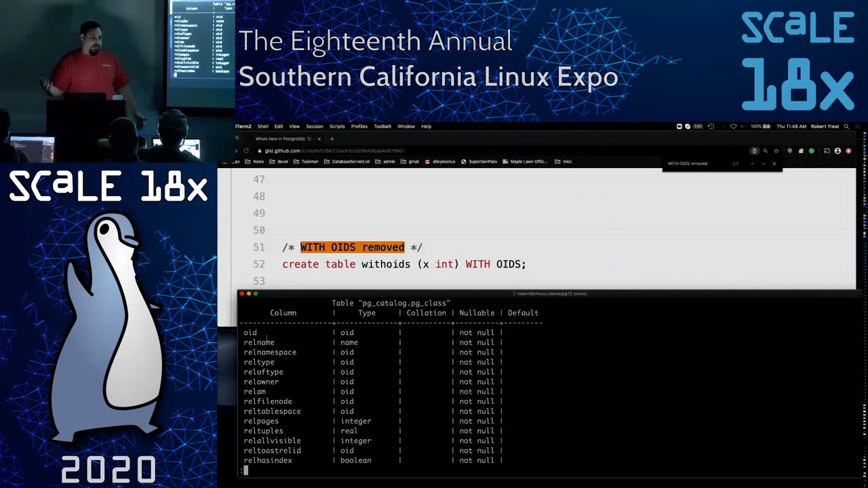Image resolution: width=868 pixels, height=488 pixels.
Task: Open the DatabaseServerList bookmarks folder
Action: point(347,161)
